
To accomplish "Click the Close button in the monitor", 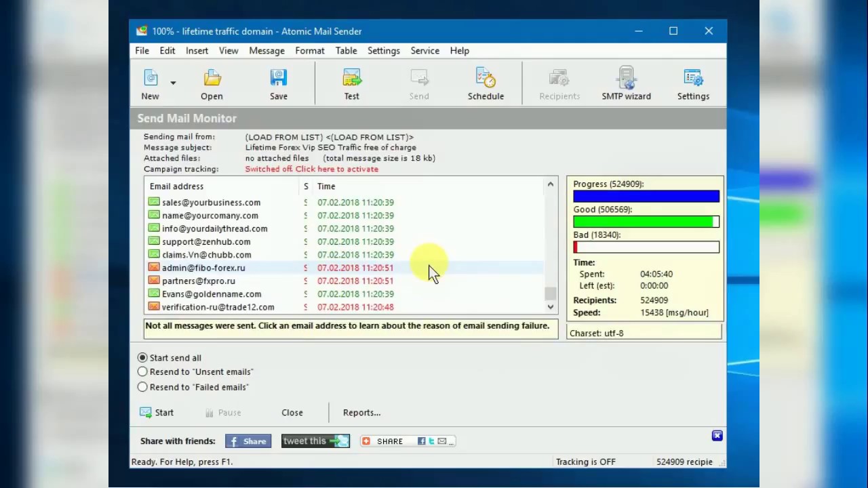I will point(292,413).
